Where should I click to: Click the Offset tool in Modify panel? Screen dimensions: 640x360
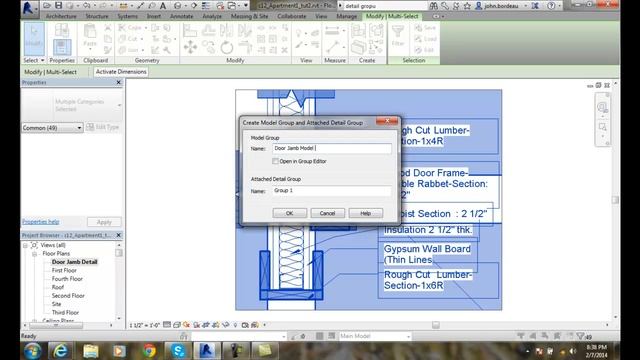click(208, 30)
